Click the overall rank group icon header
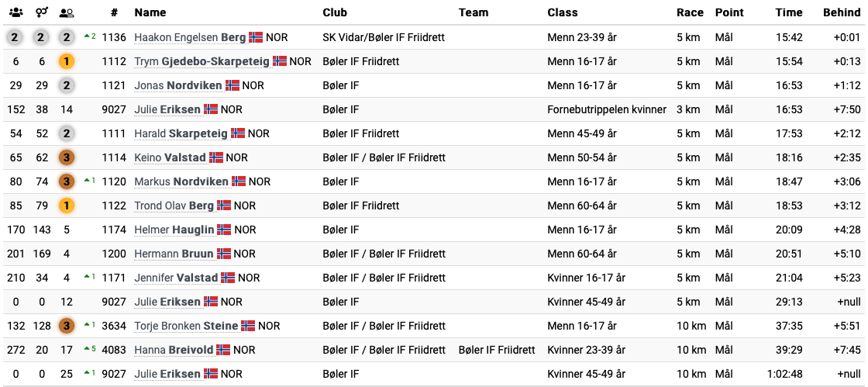This screenshot has width=868, height=387. coord(15,12)
